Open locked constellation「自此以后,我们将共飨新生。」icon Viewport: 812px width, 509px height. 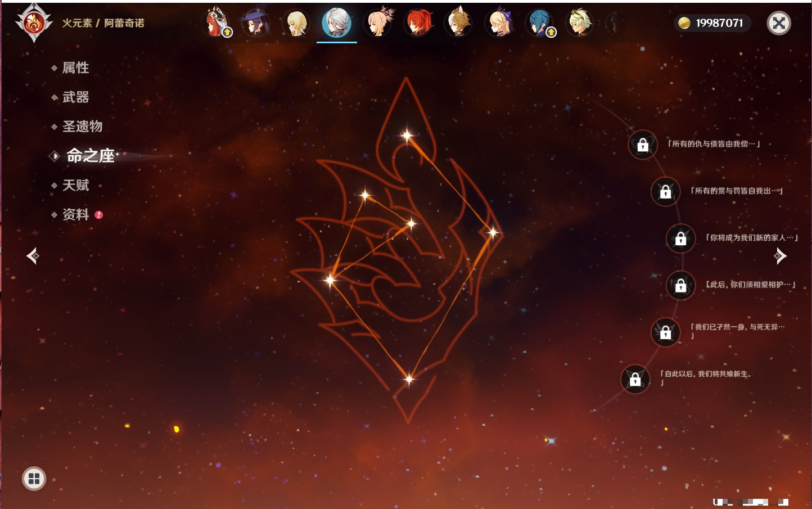635,379
